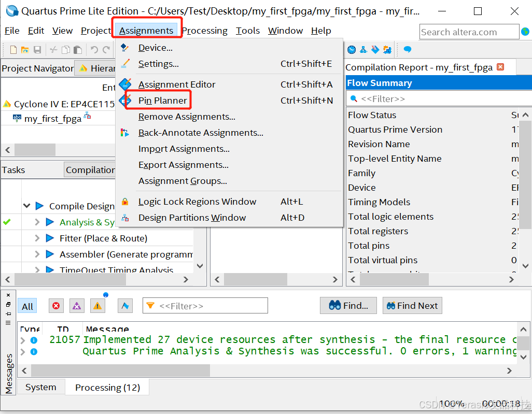Open the File menu
The width and height of the screenshot is (532, 414).
(12, 31)
